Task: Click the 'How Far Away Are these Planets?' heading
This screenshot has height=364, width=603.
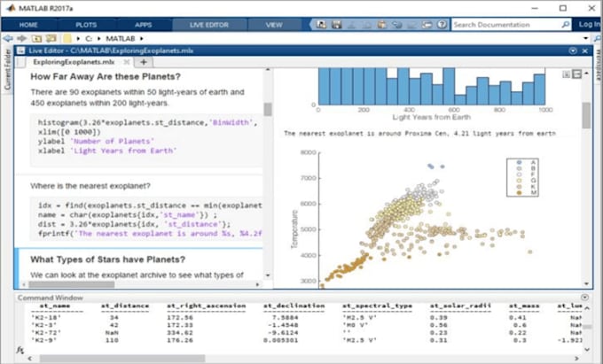Action: pyautogui.click(x=106, y=77)
